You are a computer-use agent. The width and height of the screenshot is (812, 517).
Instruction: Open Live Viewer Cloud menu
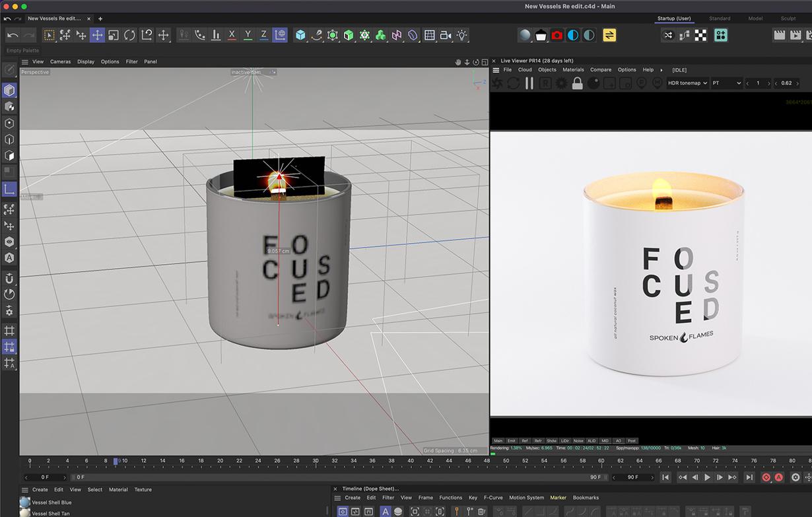pos(525,69)
